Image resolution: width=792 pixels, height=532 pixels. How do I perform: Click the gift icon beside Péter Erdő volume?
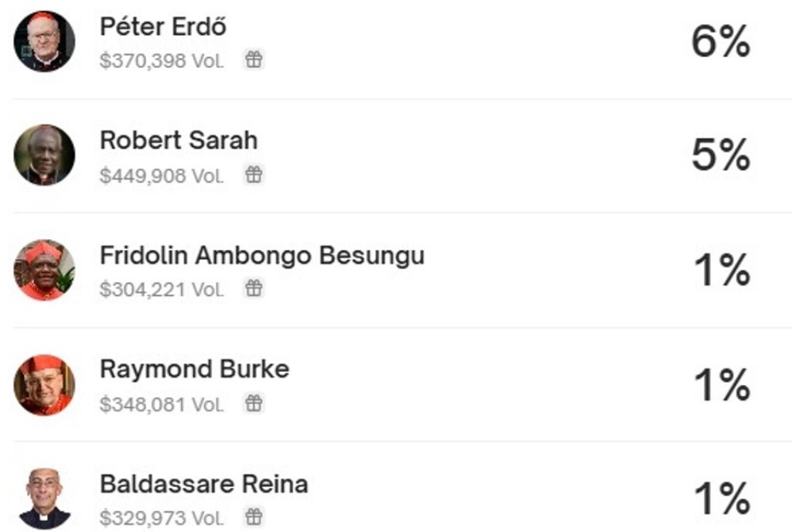point(254,60)
